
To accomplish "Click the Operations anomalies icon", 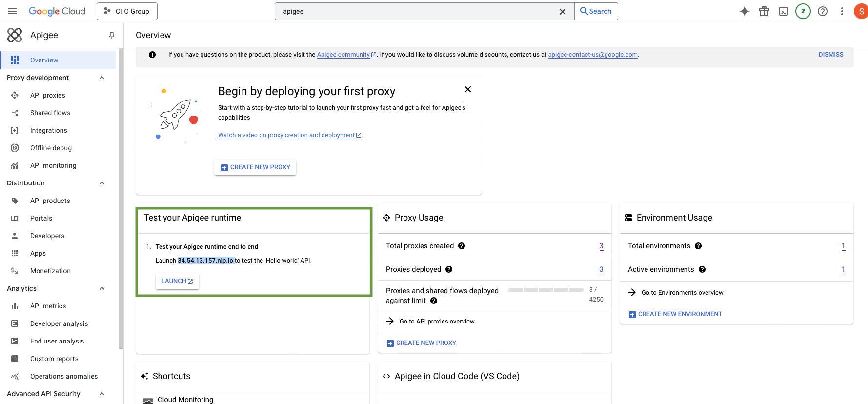I will pyautogui.click(x=15, y=376).
